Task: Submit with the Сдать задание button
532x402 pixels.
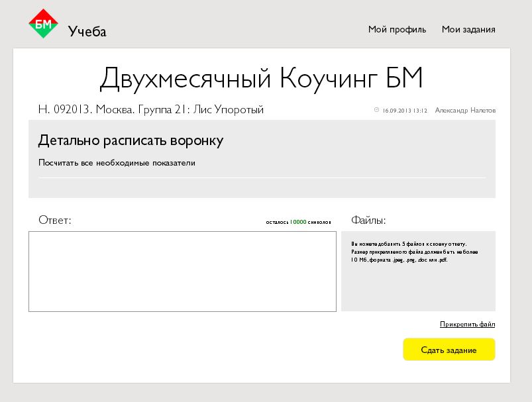Action: tap(449, 350)
